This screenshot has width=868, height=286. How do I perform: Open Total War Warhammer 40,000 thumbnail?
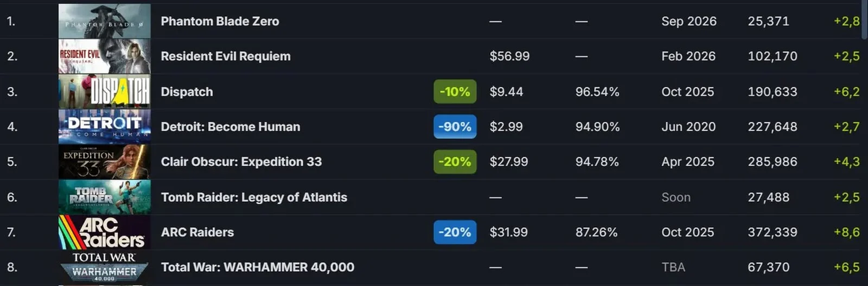click(104, 267)
